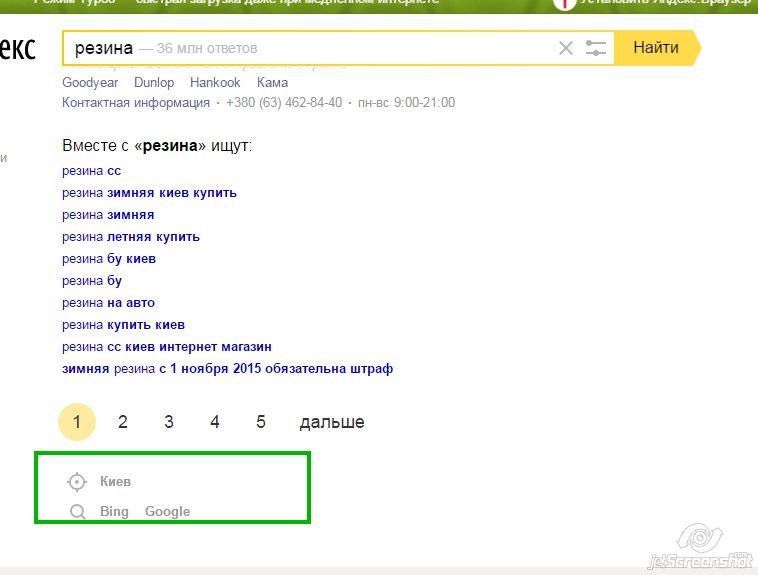This screenshot has width=758, height=575.
Task: Open the Dunlop sitelink
Action: point(154,83)
